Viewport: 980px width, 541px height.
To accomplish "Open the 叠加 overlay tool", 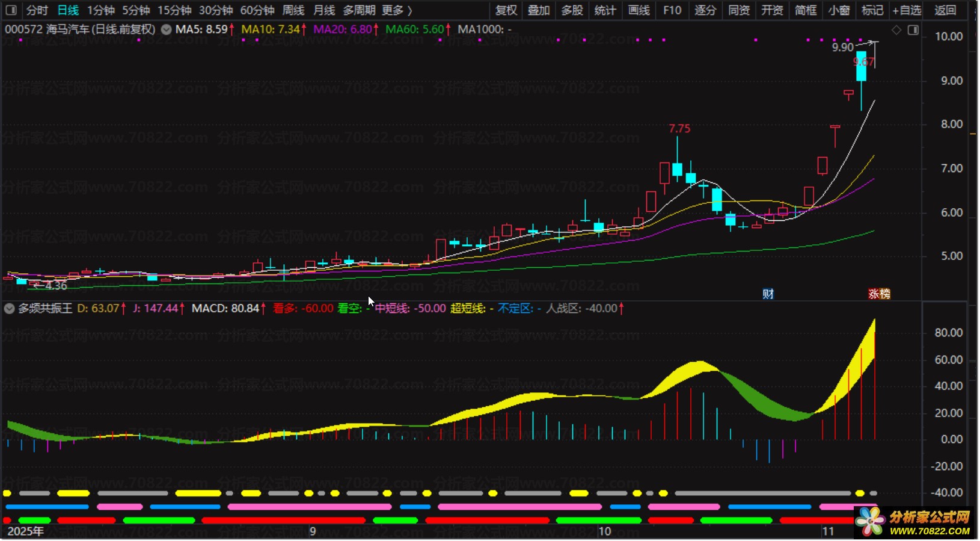I will (538, 10).
